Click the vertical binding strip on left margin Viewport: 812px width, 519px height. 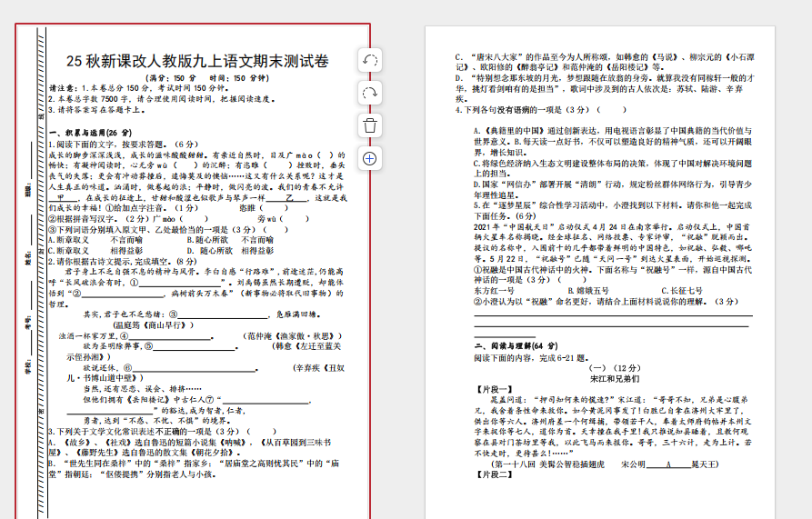click(41, 273)
